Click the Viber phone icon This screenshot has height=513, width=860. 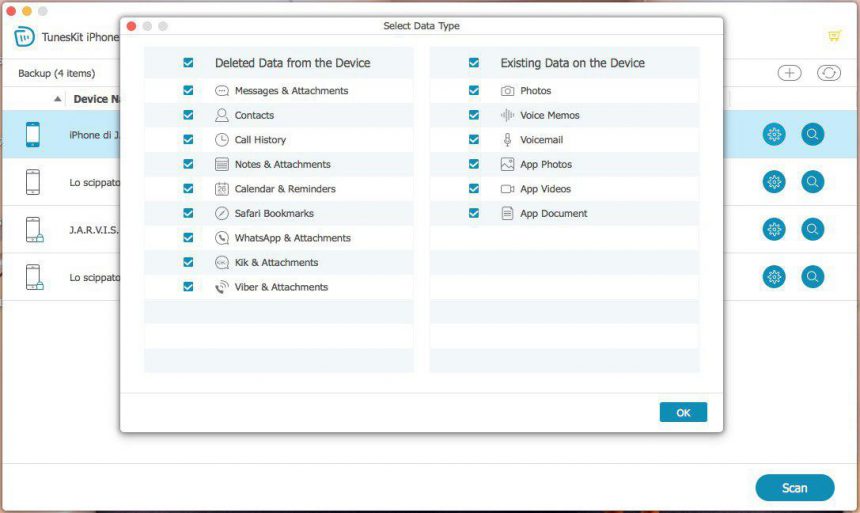coord(222,287)
